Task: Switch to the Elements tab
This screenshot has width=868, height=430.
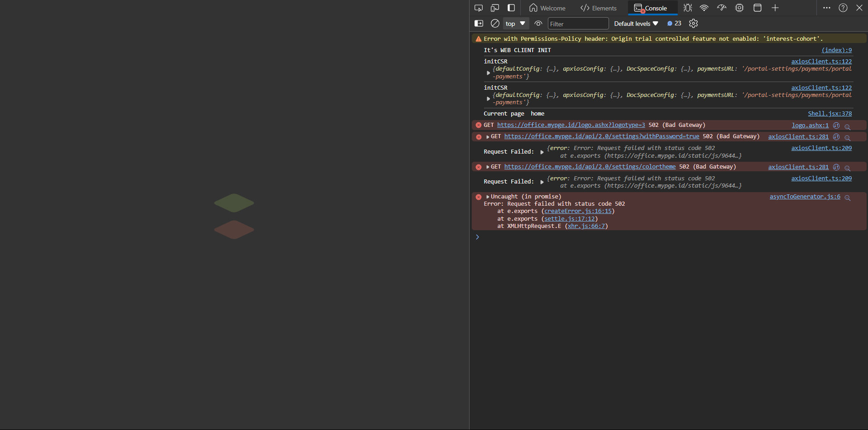Action: coord(599,8)
